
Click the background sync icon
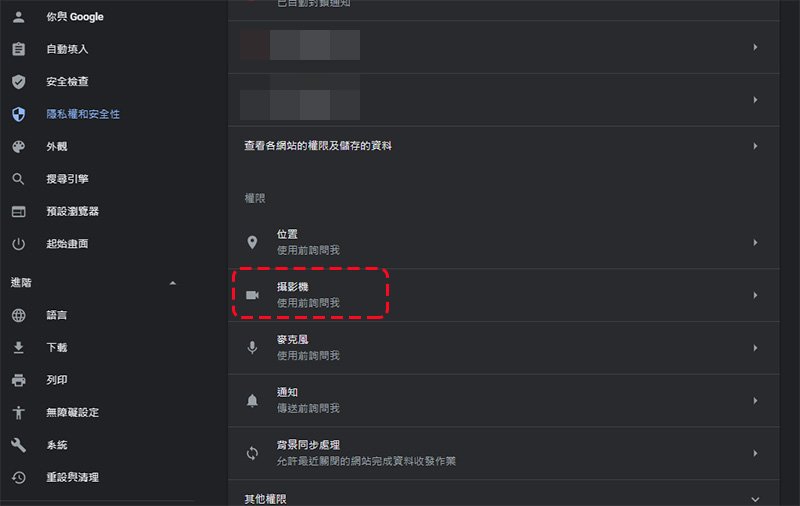pos(252,453)
